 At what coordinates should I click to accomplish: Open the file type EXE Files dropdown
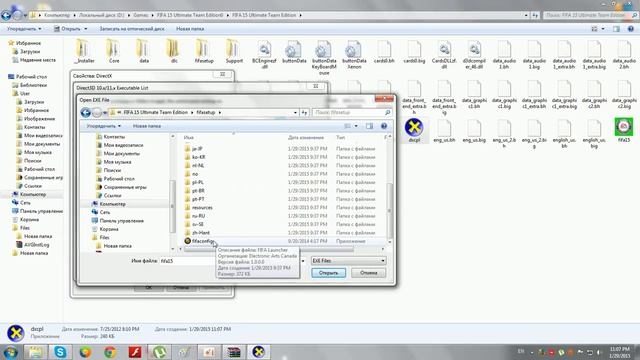348,260
